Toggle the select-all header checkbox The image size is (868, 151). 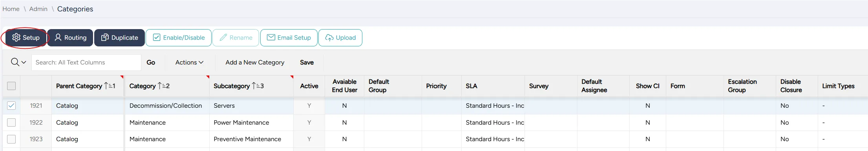click(11, 86)
